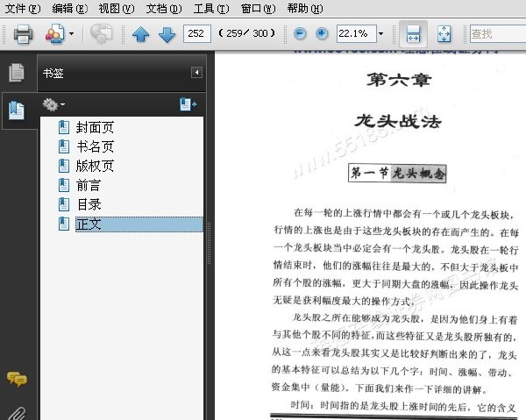Screen dimensions: 526x420
Task: Open the Attachments paperclip panel
Action: tap(17, 414)
